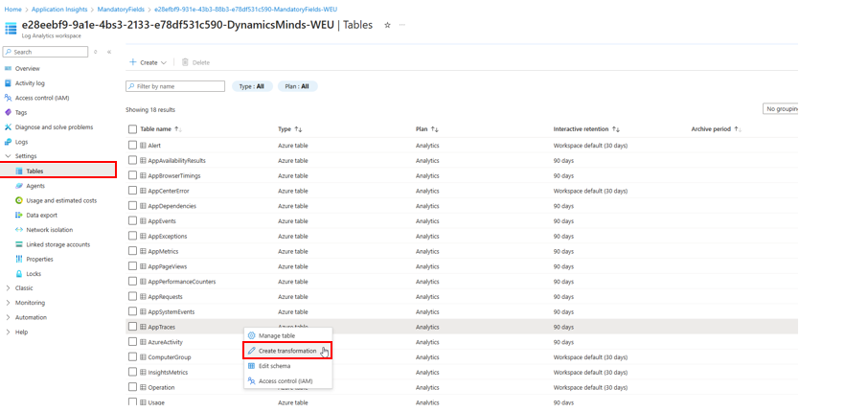
Task: Check the AppAvailabilityResults checkbox
Action: point(132,161)
